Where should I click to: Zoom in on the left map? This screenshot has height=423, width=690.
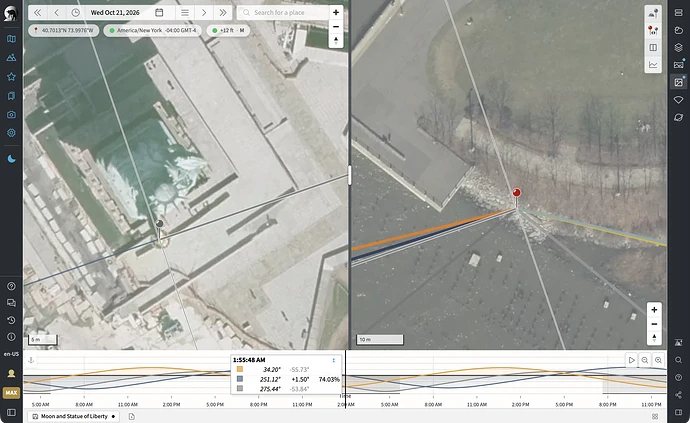pos(336,12)
